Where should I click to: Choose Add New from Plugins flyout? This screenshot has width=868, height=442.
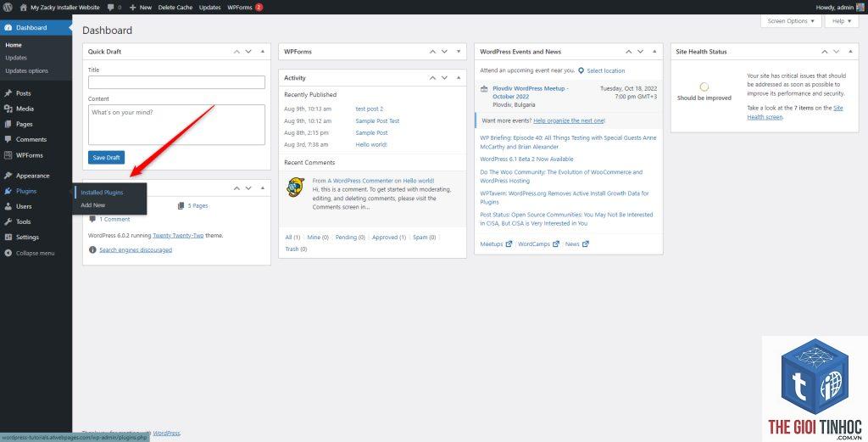click(x=92, y=205)
